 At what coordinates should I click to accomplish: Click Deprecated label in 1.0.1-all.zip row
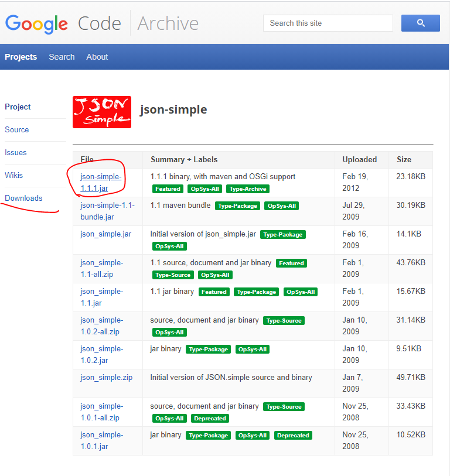click(x=210, y=418)
